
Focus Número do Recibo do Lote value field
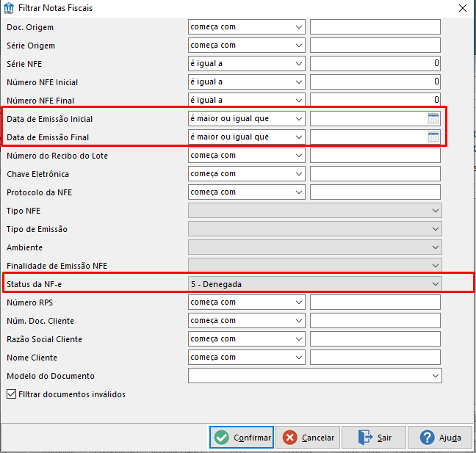(375, 156)
